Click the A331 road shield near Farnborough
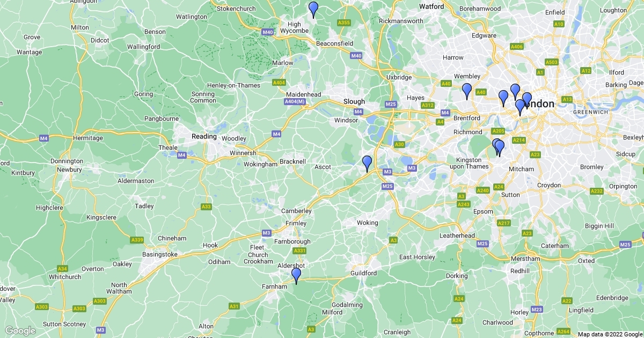644x338 pixels. tap(299, 251)
